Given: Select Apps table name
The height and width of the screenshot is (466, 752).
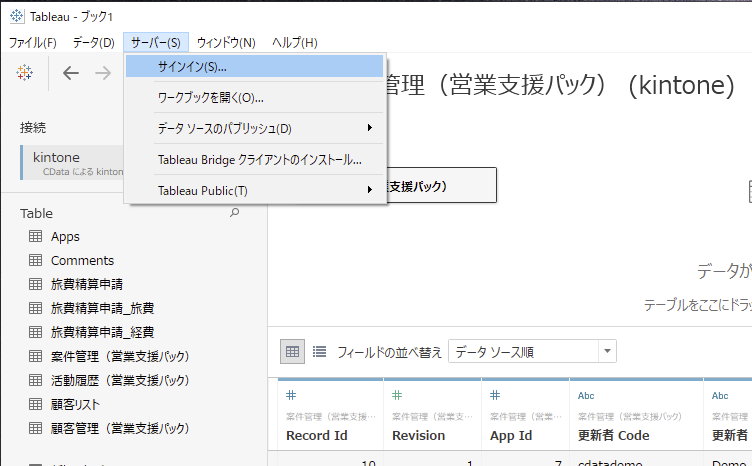Looking at the screenshot, I should [65, 236].
